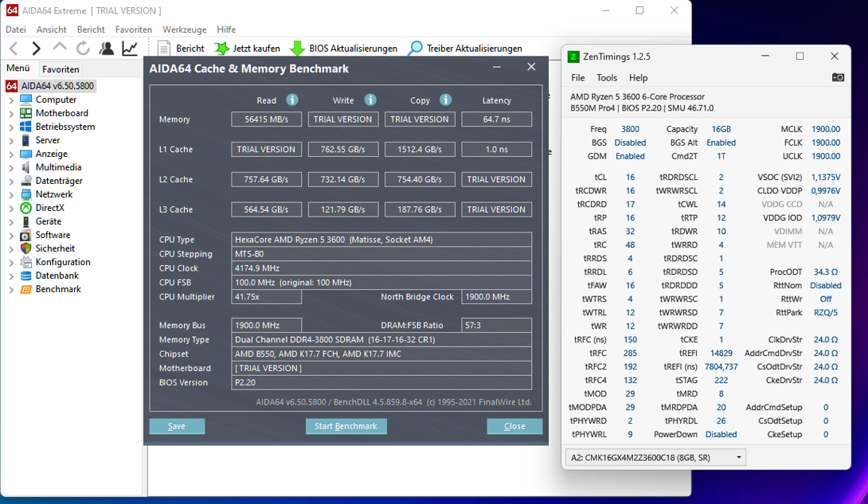Image resolution: width=868 pixels, height=504 pixels.
Task: Open the Help menu in ZenTimings
Action: [x=639, y=78]
